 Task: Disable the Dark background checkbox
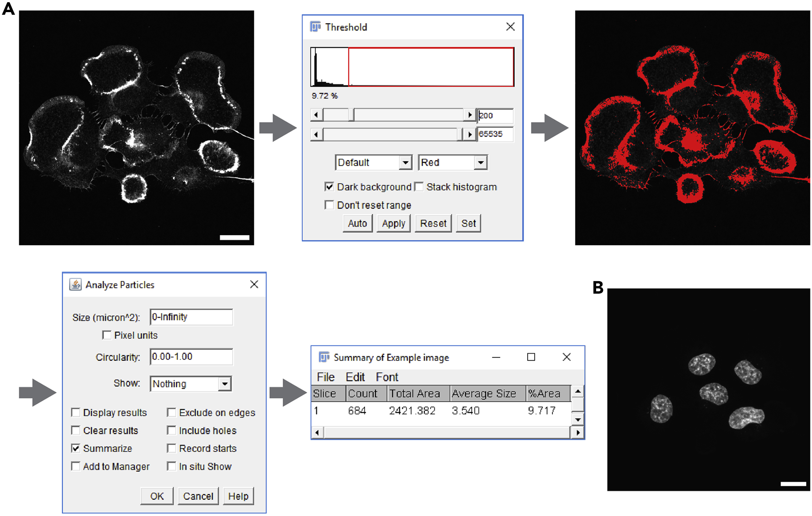pyautogui.click(x=329, y=187)
